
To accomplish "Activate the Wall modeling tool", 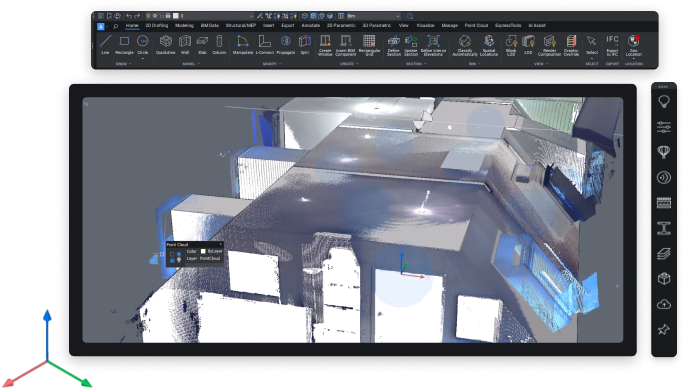I will pos(185,45).
